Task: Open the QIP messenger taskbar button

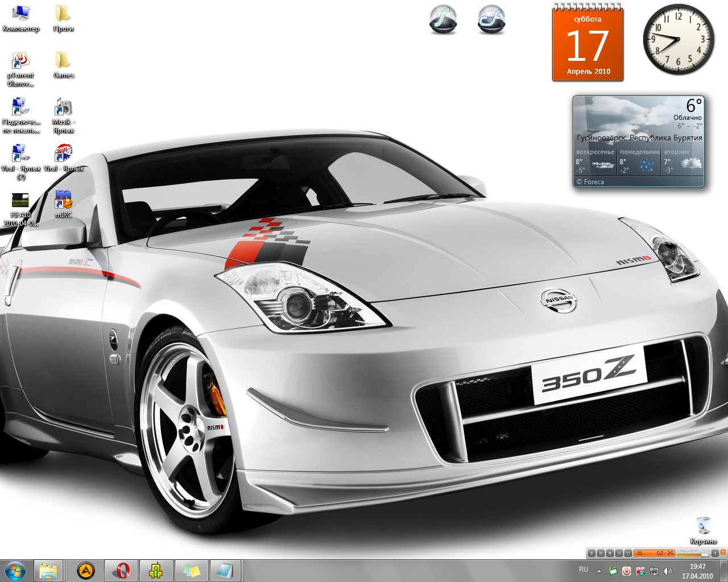Action: click(155, 570)
